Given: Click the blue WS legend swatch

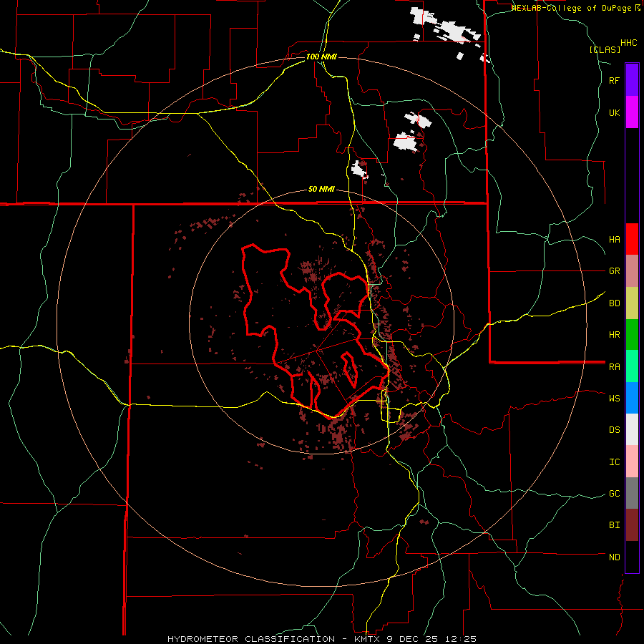Looking at the screenshot, I should pos(632,398).
